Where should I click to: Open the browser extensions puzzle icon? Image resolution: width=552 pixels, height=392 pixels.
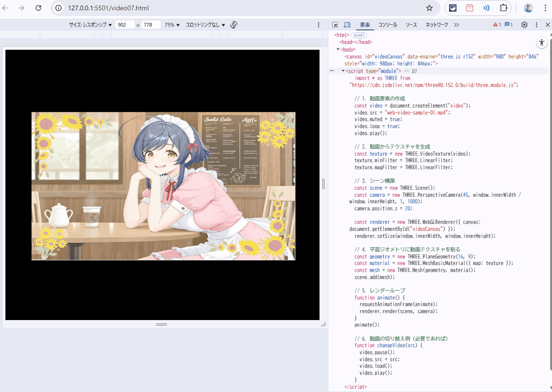point(503,8)
